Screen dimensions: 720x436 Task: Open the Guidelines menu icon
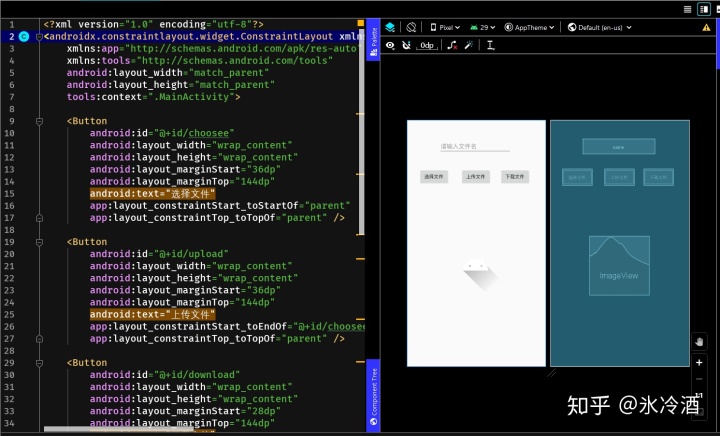(490, 45)
